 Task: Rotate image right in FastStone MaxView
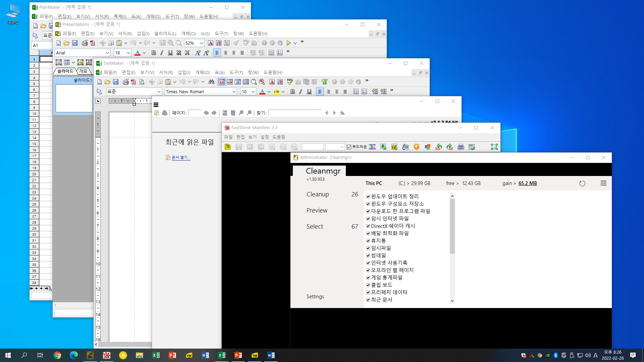point(449,147)
